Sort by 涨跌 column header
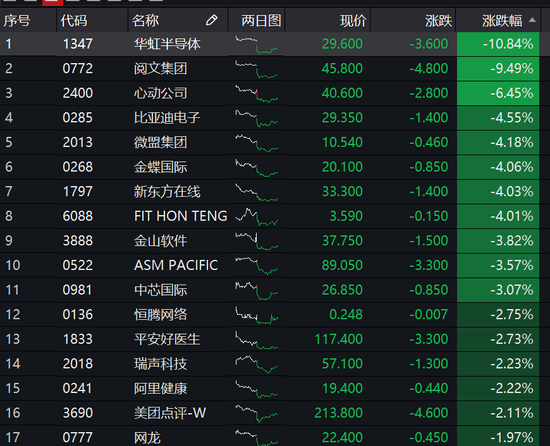The width and height of the screenshot is (550, 446). [x=438, y=21]
